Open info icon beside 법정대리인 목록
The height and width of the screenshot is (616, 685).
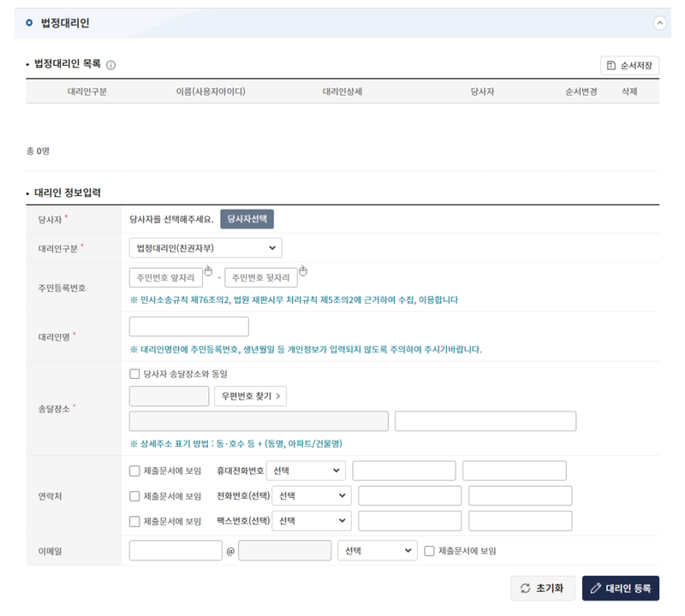click(111, 65)
